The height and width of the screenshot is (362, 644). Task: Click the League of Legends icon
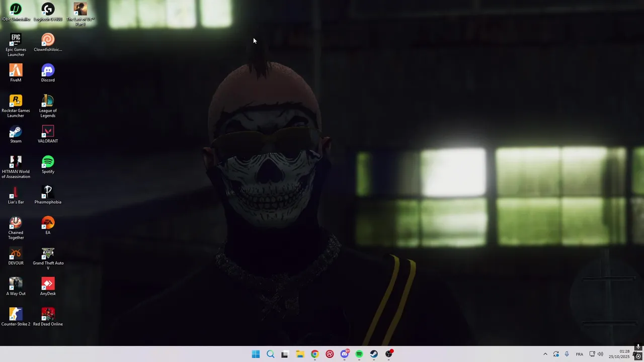(x=48, y=106)
